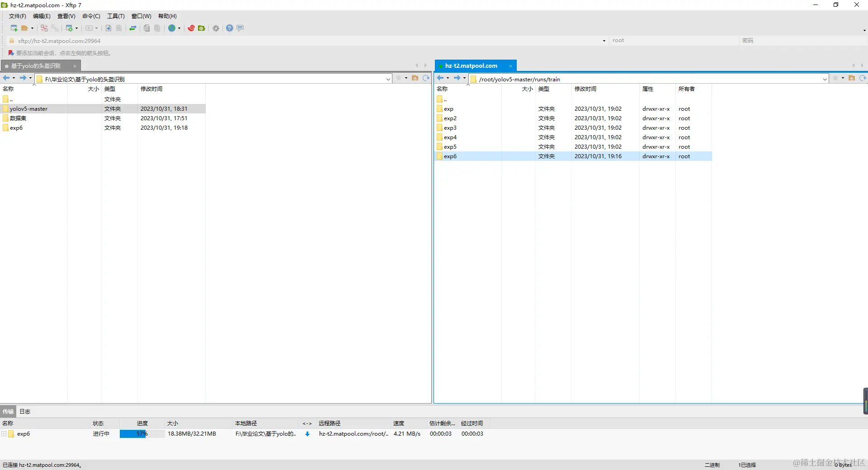Viewport: 868px width, 470px height.
Task: Close the hz-t2.matpool.com remote tab
Action: tap(510, 66)
